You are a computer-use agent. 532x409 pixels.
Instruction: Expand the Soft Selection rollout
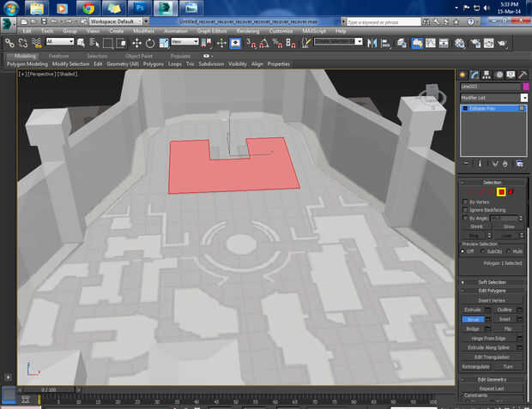coord(493,282)
